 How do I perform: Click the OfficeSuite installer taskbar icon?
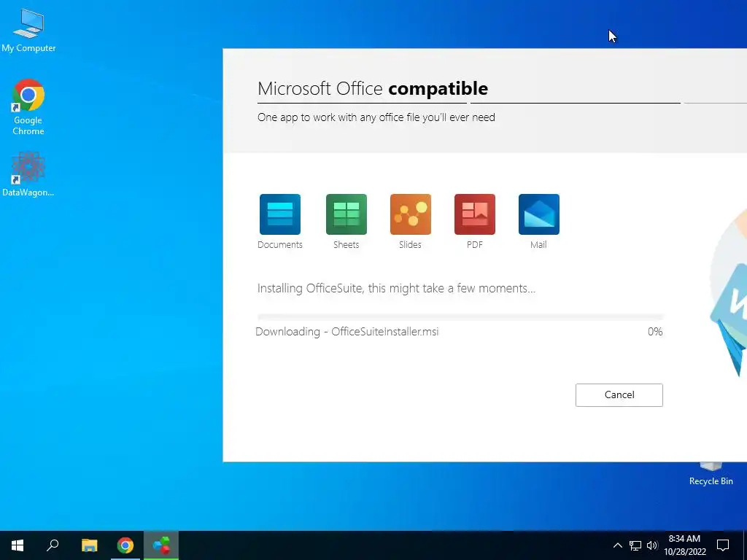(x=161, y=545)
